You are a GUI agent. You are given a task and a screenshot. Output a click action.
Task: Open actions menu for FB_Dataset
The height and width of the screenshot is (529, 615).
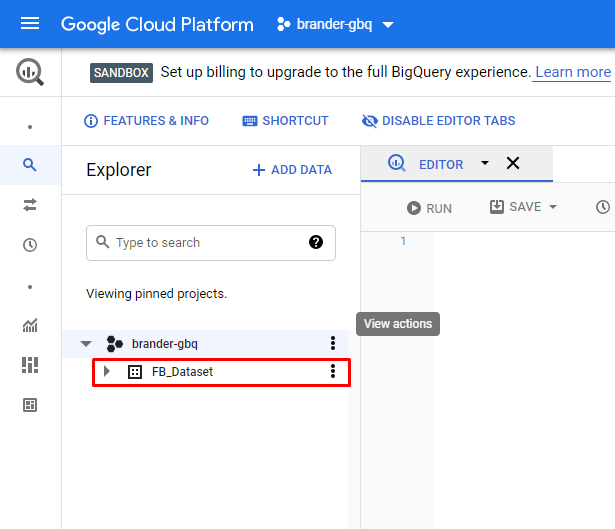333,372
